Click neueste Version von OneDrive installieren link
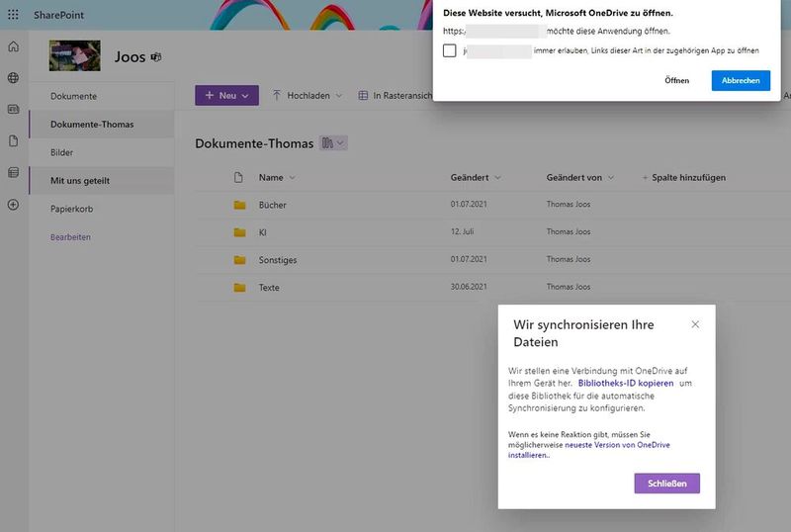Screen dimensions: 791x532 [589, 450]
